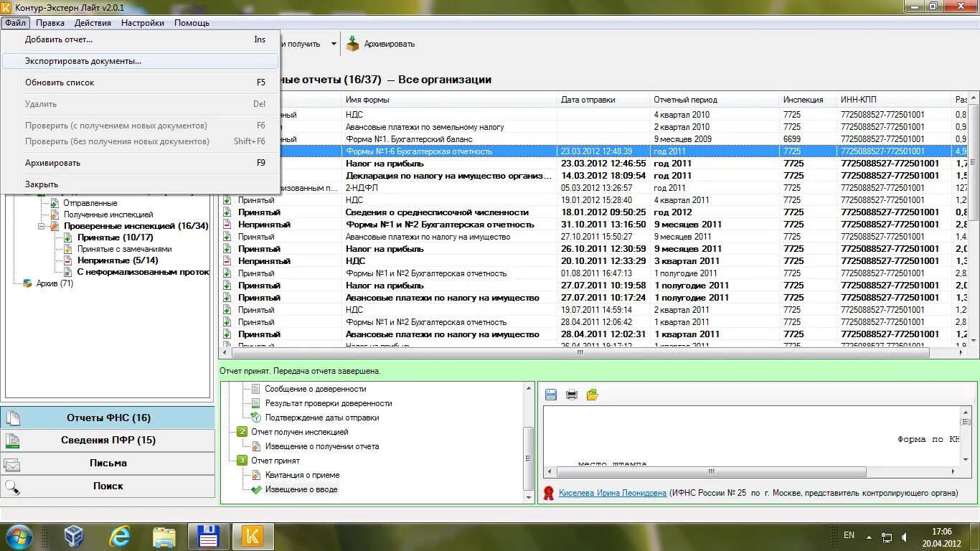Click the Квитанция о приеме document icon
The image size is (980, 551).
pos(255,475)
